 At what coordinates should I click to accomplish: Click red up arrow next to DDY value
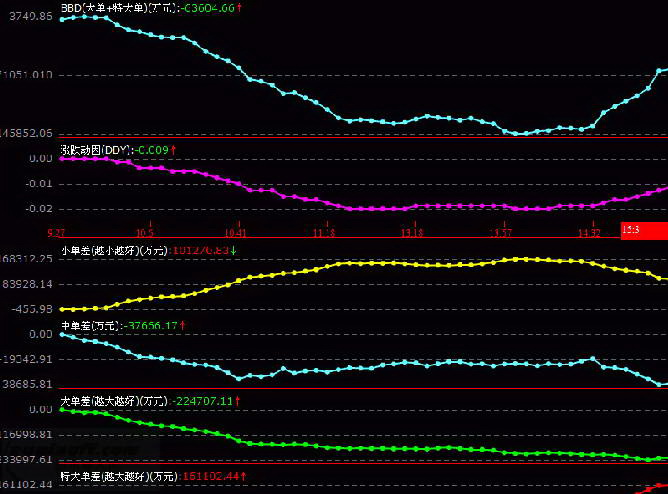tap(173, 150)
